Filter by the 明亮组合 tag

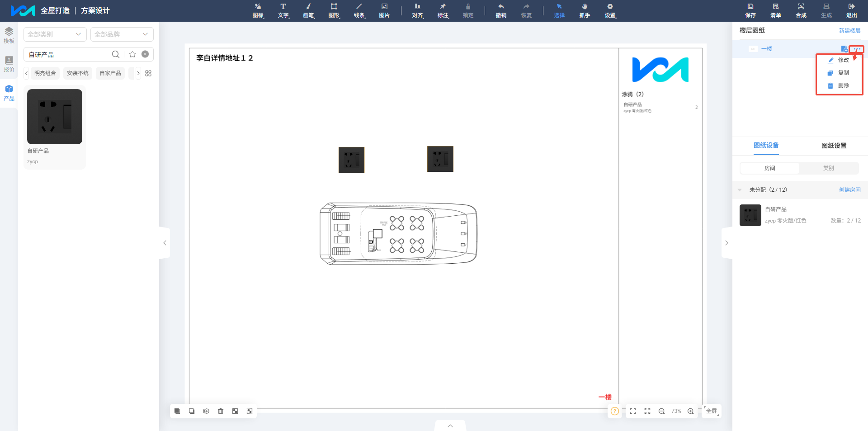click(x=45, y=73)
